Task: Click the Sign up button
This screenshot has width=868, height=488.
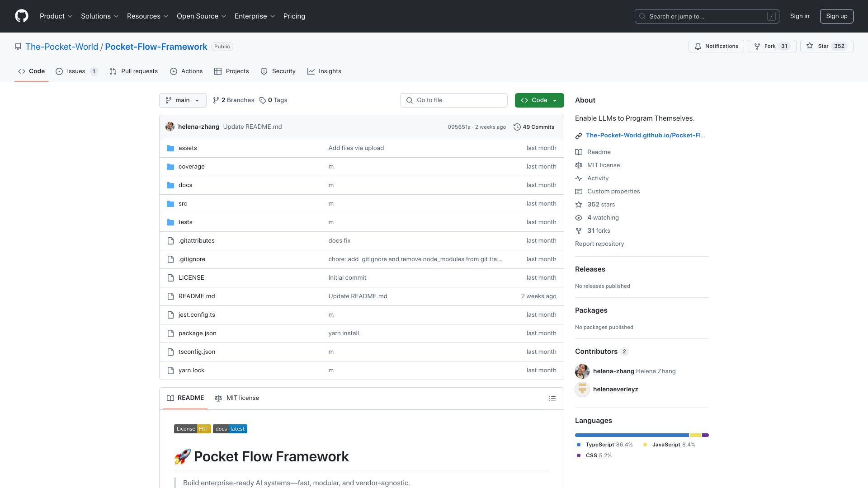Action: [837, 16]
